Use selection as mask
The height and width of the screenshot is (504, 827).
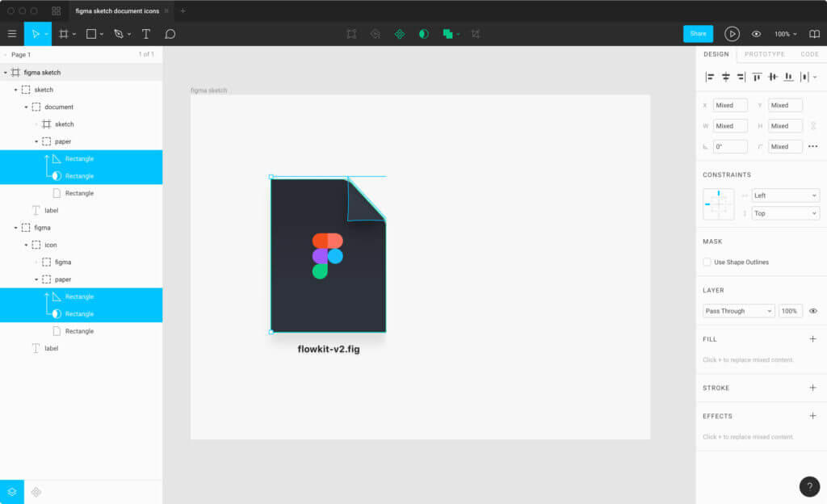tap(424, 34)
